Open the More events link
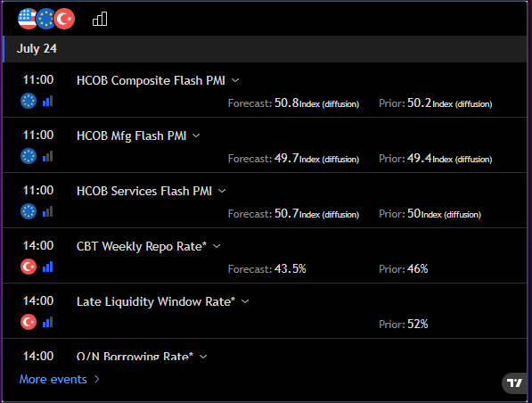532x403 pixels. point(60,379)
